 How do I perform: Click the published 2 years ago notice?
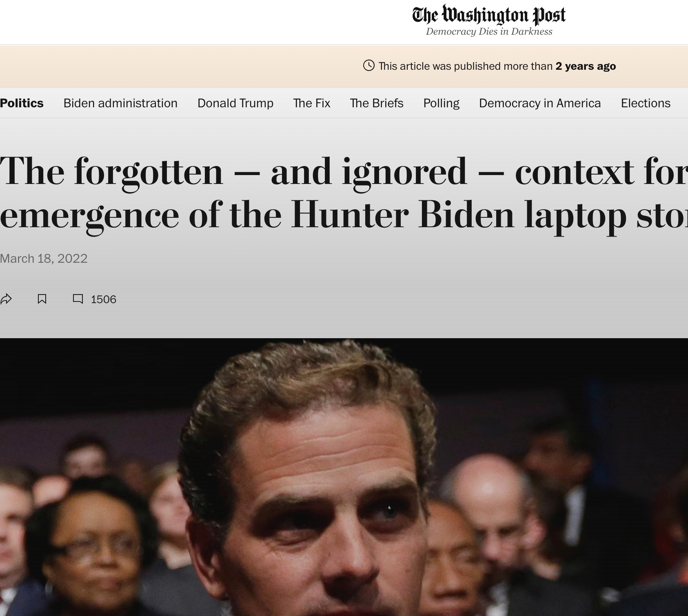489,66
